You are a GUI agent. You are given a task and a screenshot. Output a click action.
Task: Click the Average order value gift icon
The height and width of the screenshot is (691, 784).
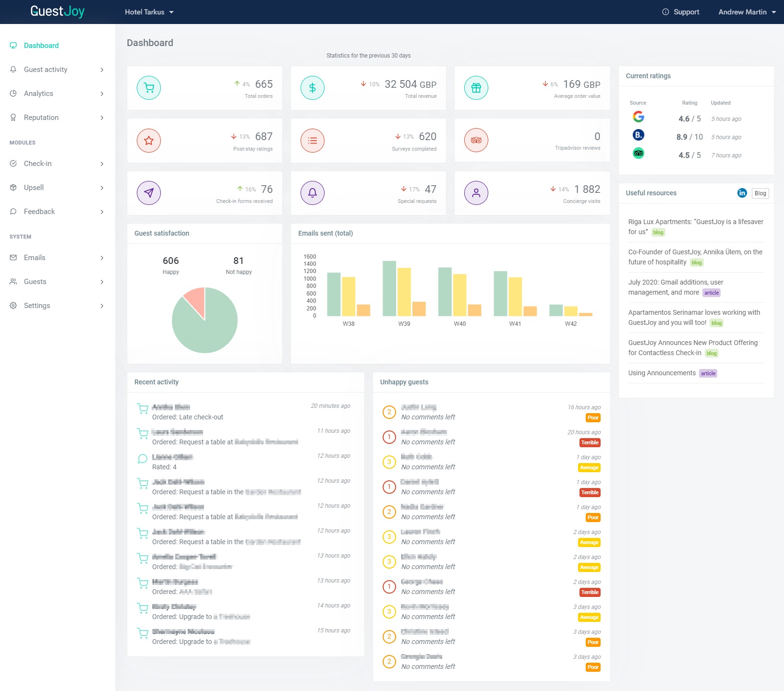click(x=476, y=88)
